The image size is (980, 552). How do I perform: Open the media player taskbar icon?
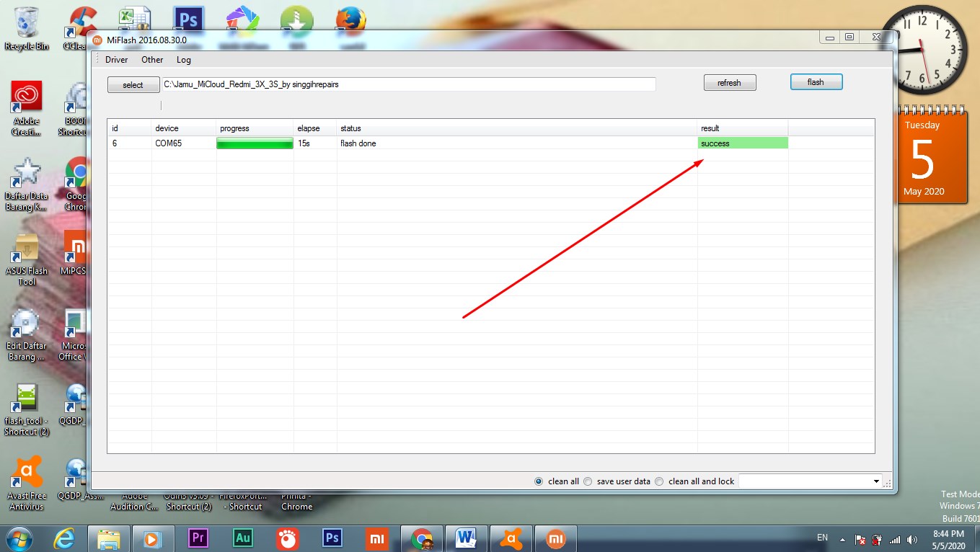click(x=152, y=538)
